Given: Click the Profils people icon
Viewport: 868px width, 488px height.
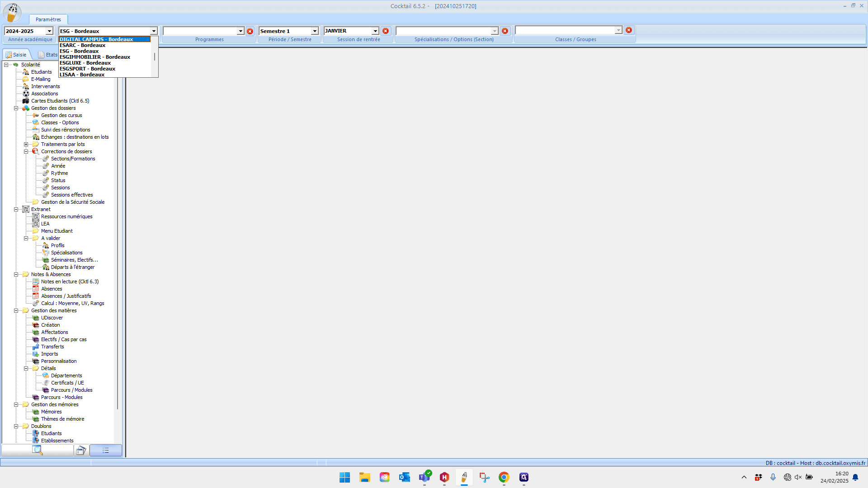Looking at the screenshot, I should pyautogui.click(x=46, y=245).
